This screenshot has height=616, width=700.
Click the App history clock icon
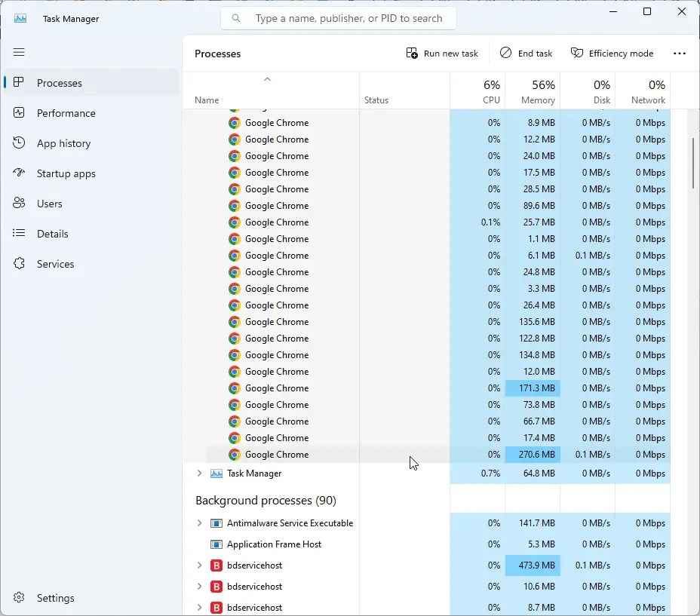(19, 143)
